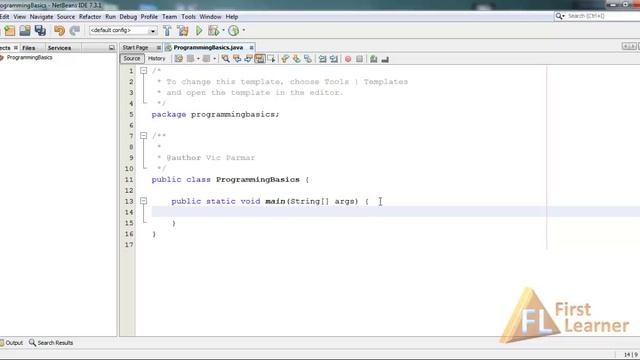Open the Back navigation dropdown arrow
The image size is (640, 360).
click(x=198, y=59)
